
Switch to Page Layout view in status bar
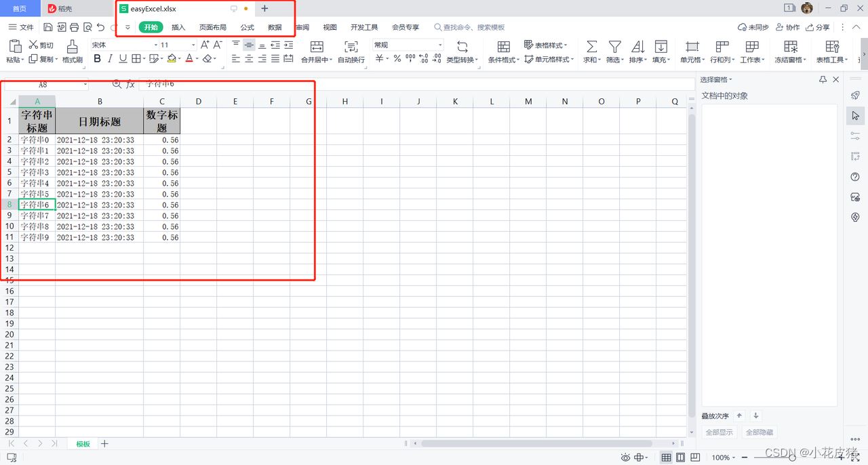(x=680, y=458)
